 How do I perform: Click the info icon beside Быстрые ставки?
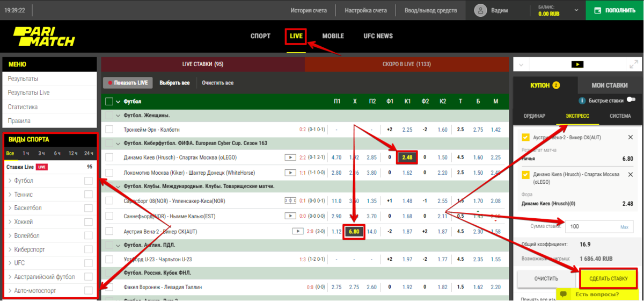point(582,101)
